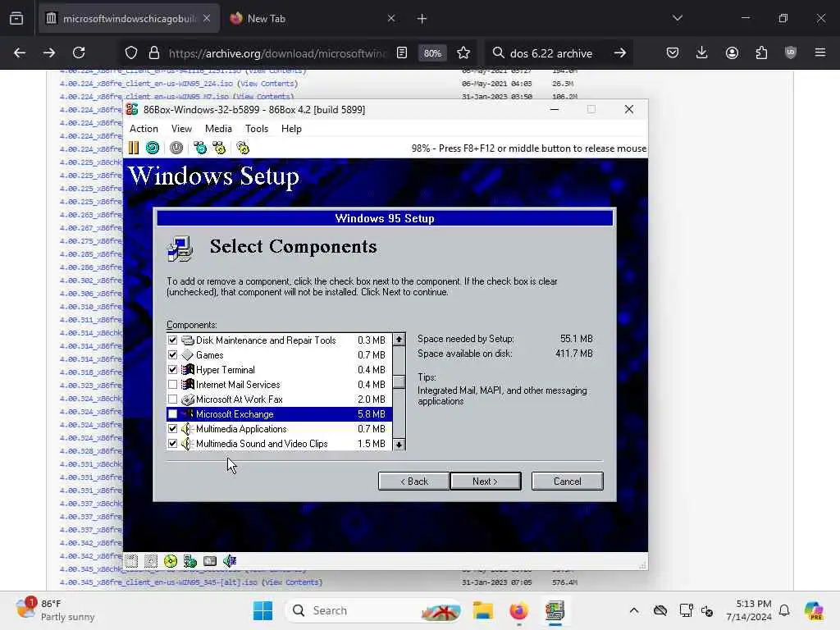This screenshot has height=630, width=840.
Task: Open WIN95_345-[alt].iso View Contents link
Action: (x=292, y=582)
